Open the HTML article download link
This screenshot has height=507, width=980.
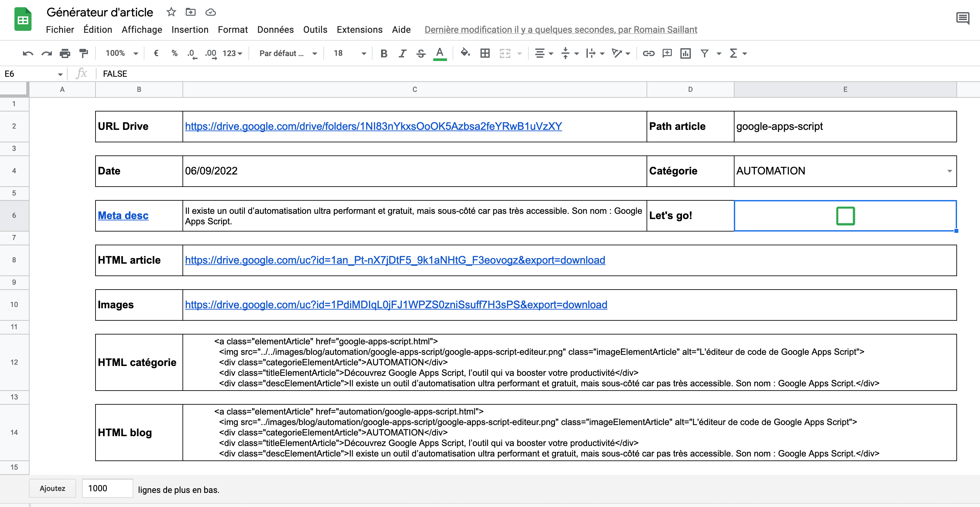pyautogui.click(x=395, y=260)
